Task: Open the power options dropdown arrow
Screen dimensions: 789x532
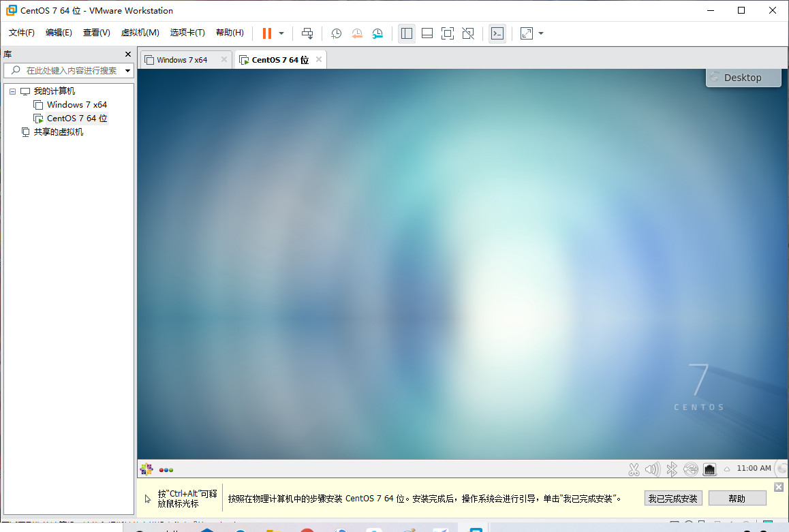Action: click(281, 33)
